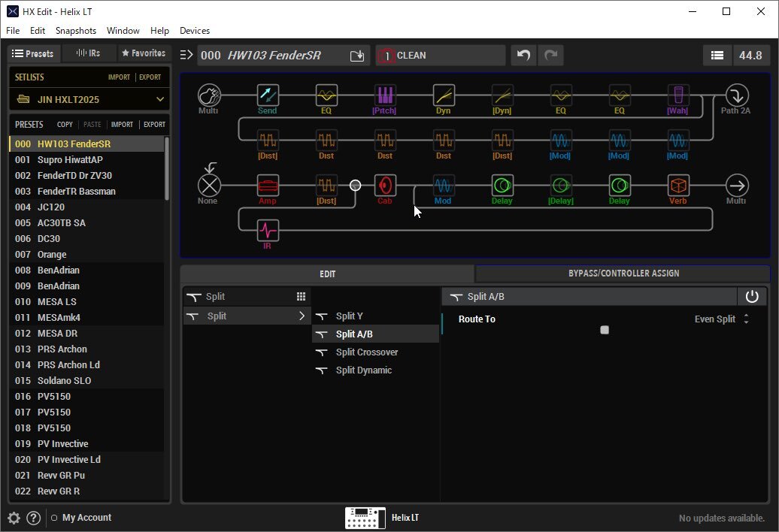Viewport: 779px width, 532px height.
Task: Select the IR block on lower path
Action: pos(268,230)
